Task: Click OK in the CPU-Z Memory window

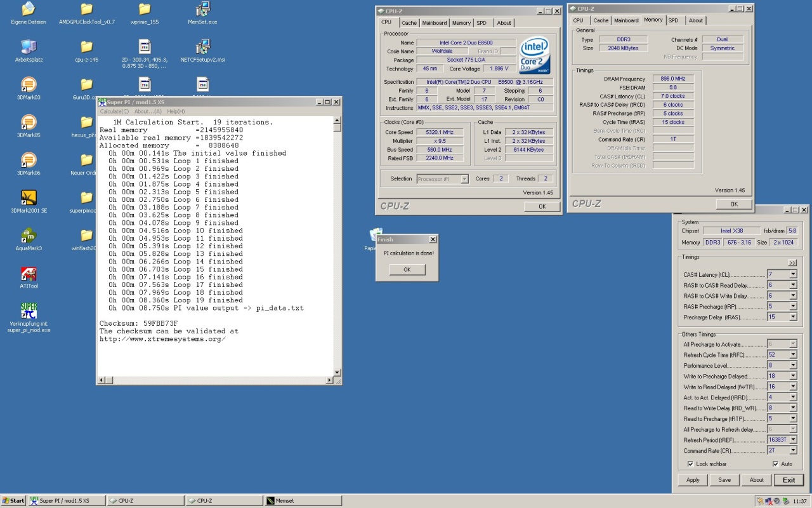Action: (734, 204)
